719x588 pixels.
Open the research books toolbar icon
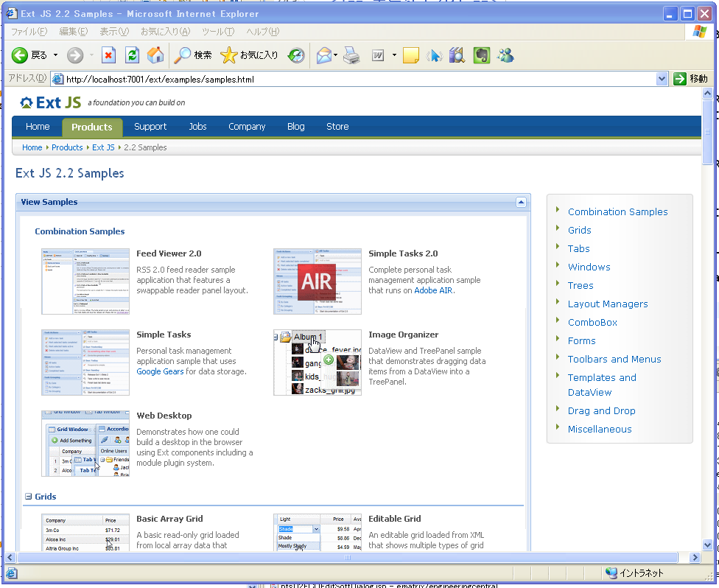(457, 55)
